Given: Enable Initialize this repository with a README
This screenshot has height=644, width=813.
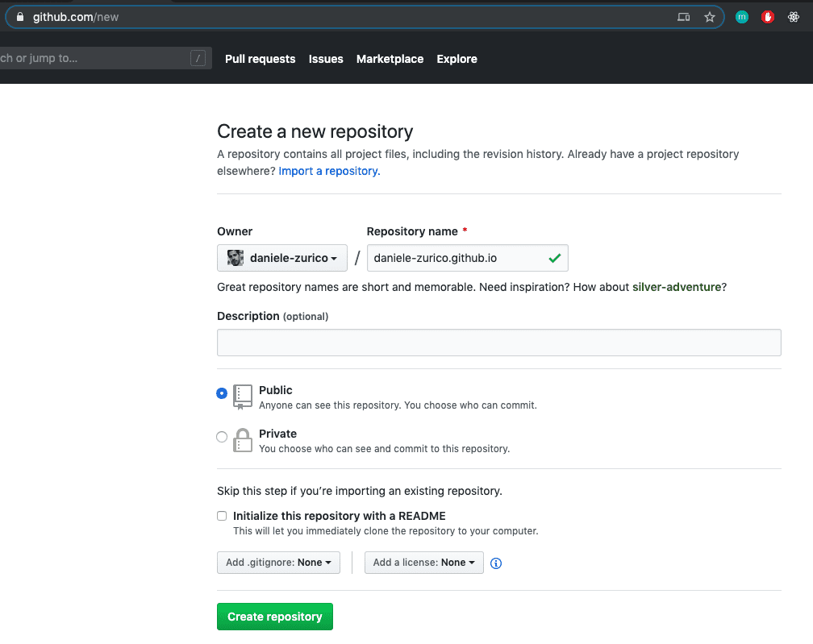Looking at the screenshot, I should click(222, 516).
